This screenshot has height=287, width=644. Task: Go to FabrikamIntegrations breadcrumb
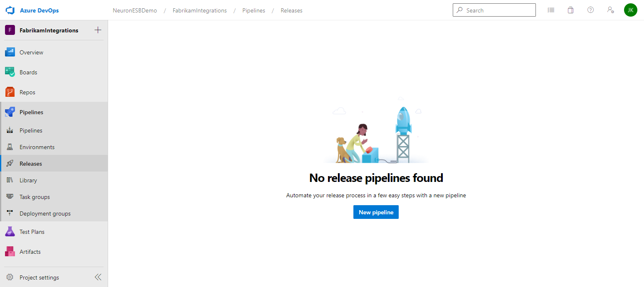pyautogui.click(x=200, y=10)
